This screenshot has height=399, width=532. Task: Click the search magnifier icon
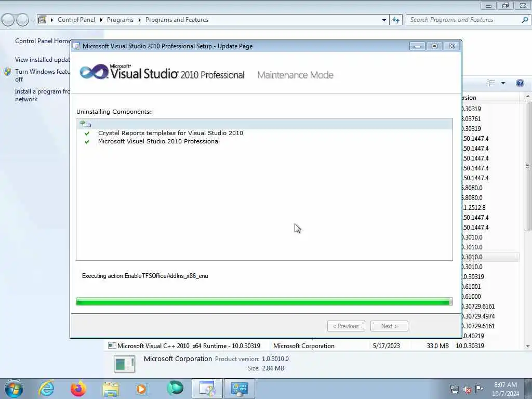click(525, 20)
